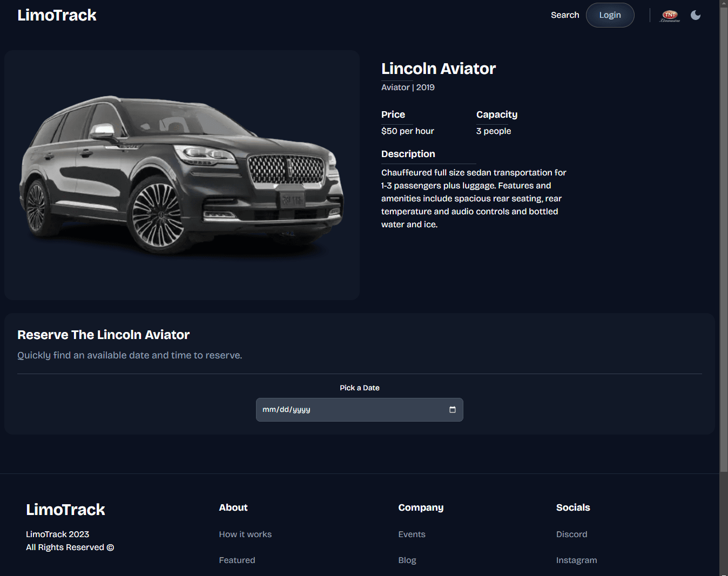Click the Lincoln Aviator car image
The height and width of the screenshot is (576, 728).
pos(182,175)
